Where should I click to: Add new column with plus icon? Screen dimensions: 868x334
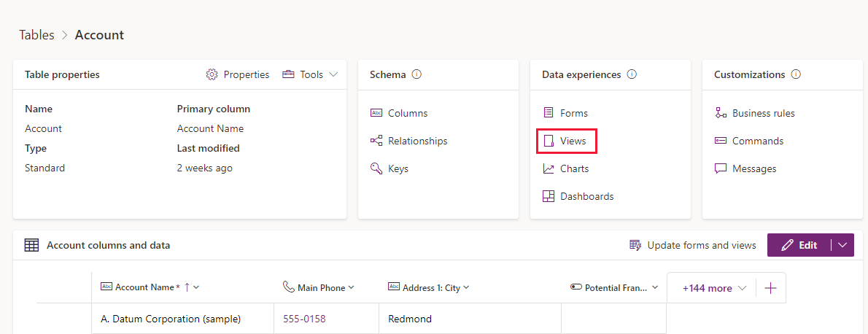770,288
